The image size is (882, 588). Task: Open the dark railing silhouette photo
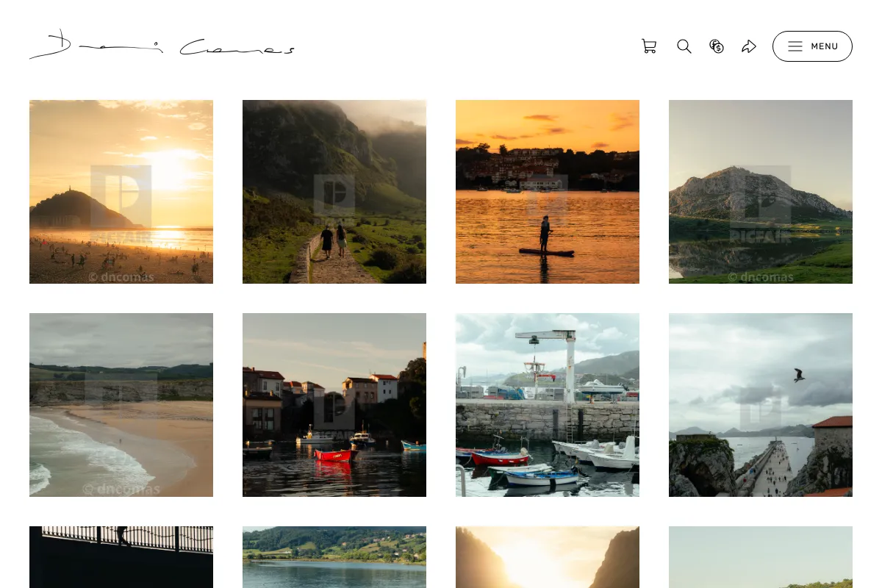pos(121,557)
